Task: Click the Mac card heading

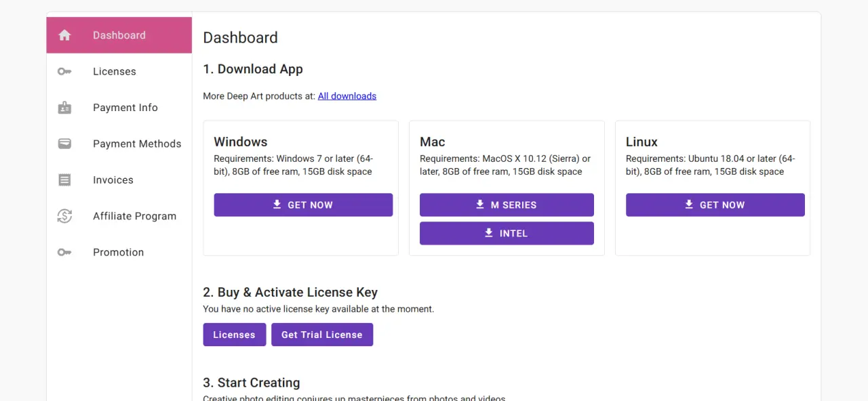Action: click(x=433, y=142)
